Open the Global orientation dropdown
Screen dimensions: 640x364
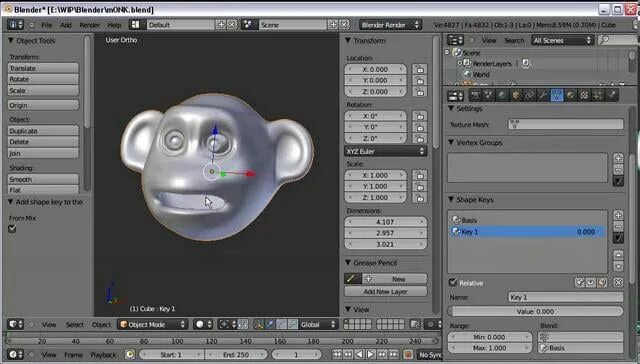click(x=318, y=324)
